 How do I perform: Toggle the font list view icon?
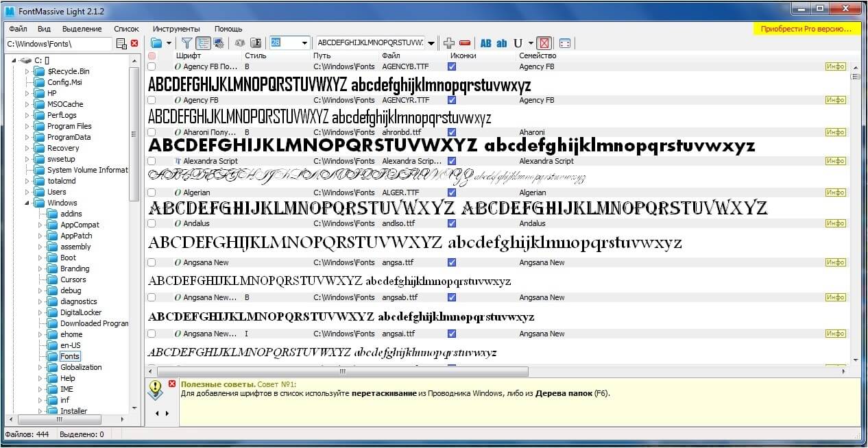(203, 43)
